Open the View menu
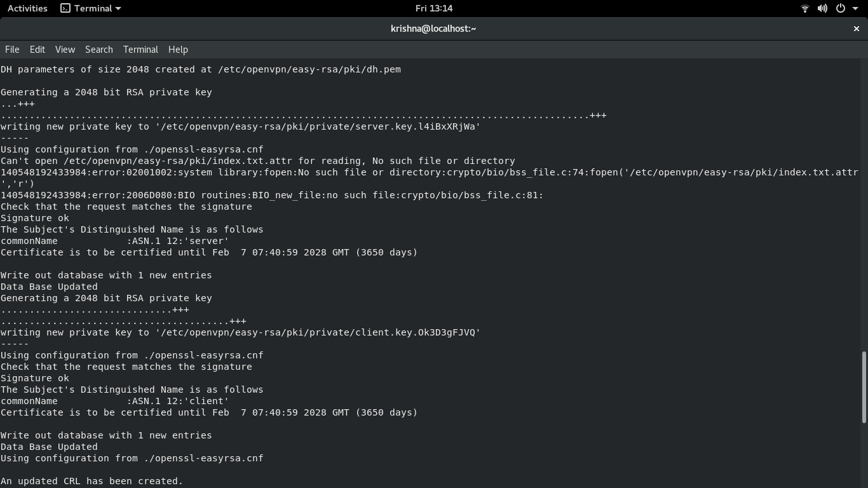 (x=64, y=50)
